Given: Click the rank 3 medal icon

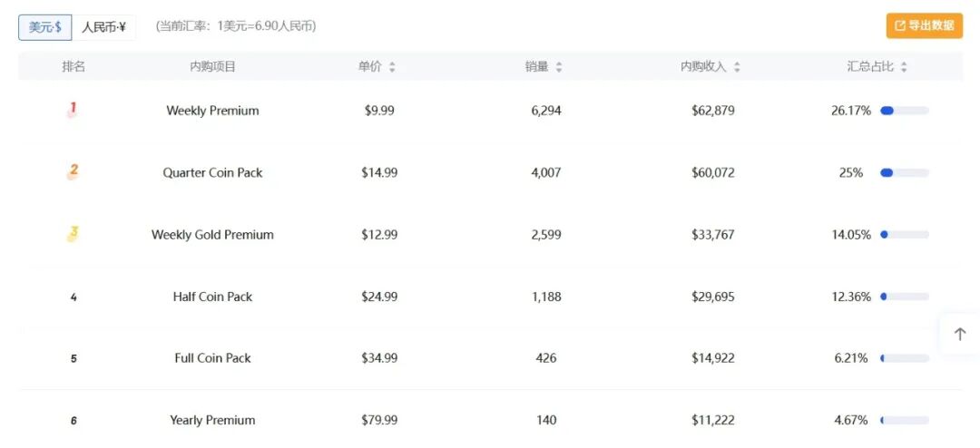Looking at the screenshot, I should click(73, 234).
